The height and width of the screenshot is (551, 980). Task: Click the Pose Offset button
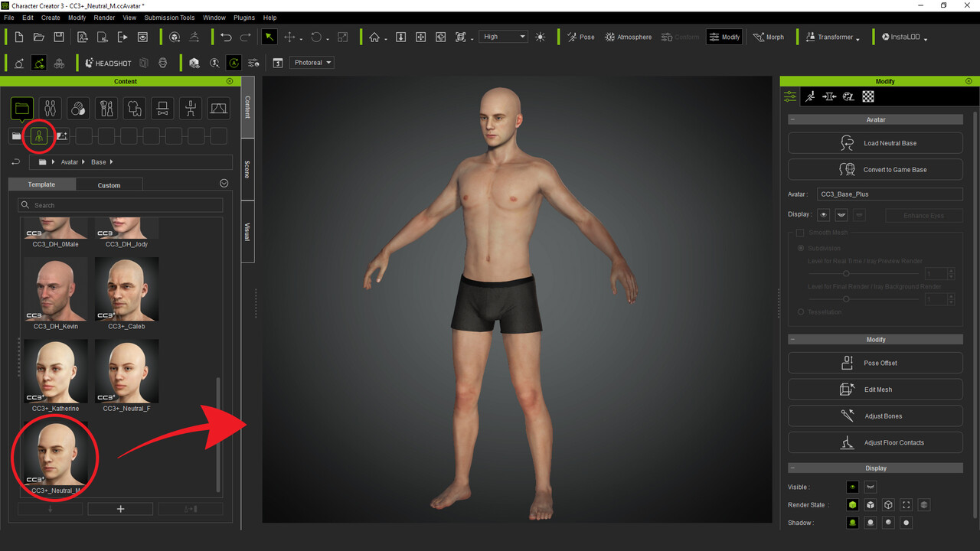coord(875,363)
